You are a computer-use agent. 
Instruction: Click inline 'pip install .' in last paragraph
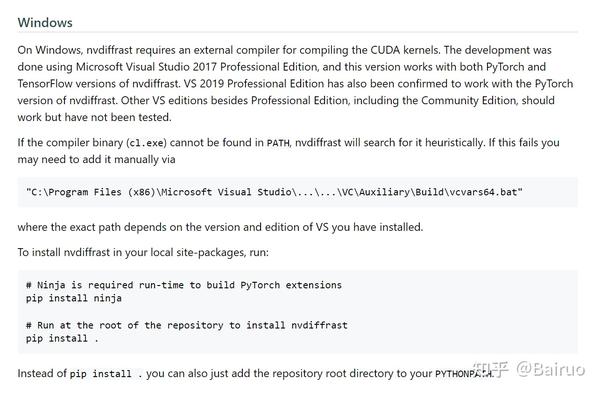(106, 374)
